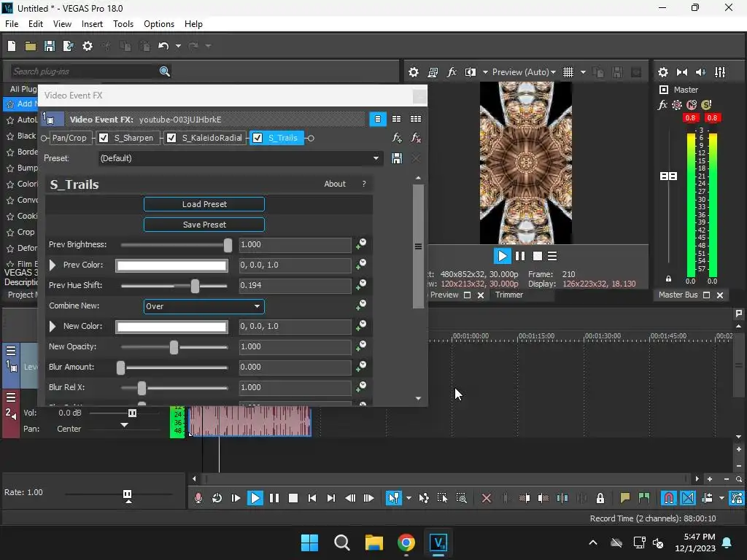Click the Master FX icon
The image size is (747, 560).
pyautogui.click(x=662, y=105)
